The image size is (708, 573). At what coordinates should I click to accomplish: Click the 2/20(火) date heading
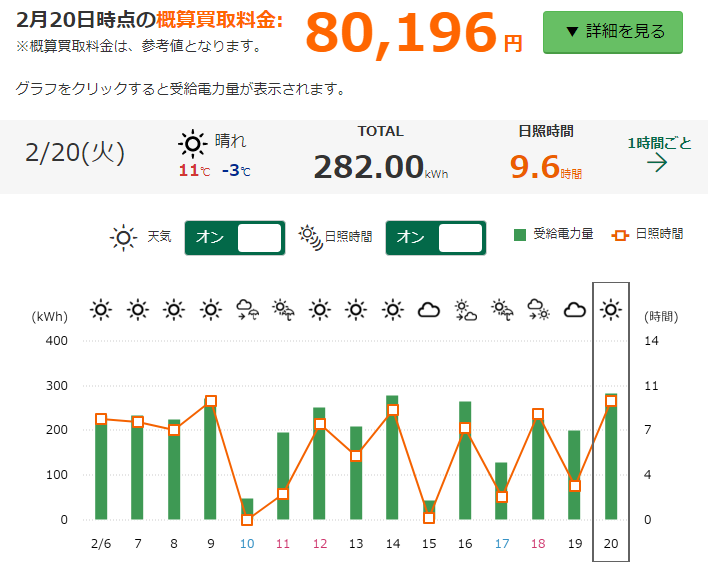(x=75, y=153)
